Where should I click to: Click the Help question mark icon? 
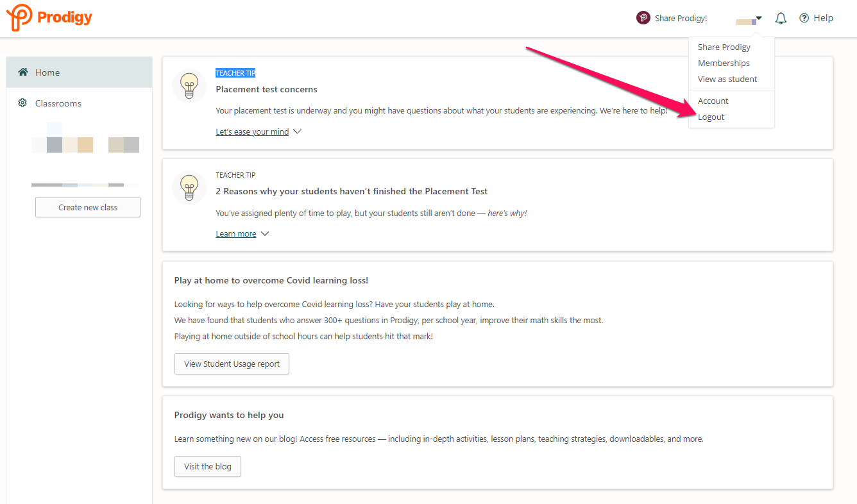coord(804,19)
